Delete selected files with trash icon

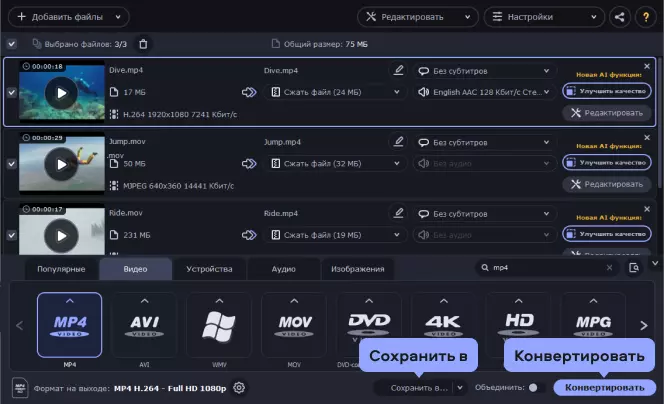click(143, 44)
